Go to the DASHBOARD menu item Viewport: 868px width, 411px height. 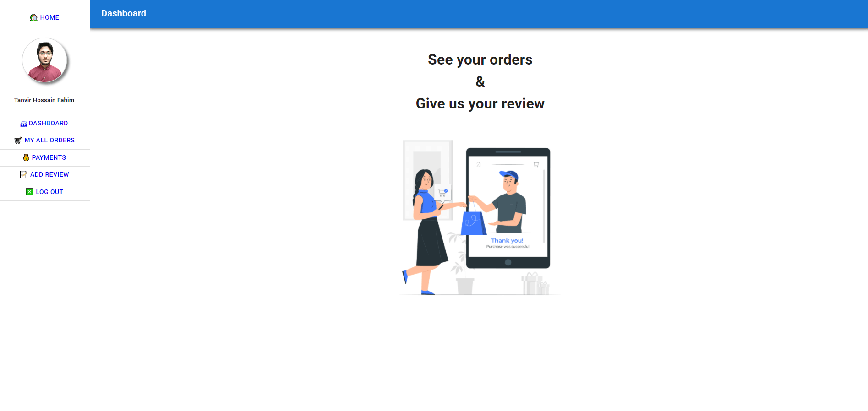(48, 124)
